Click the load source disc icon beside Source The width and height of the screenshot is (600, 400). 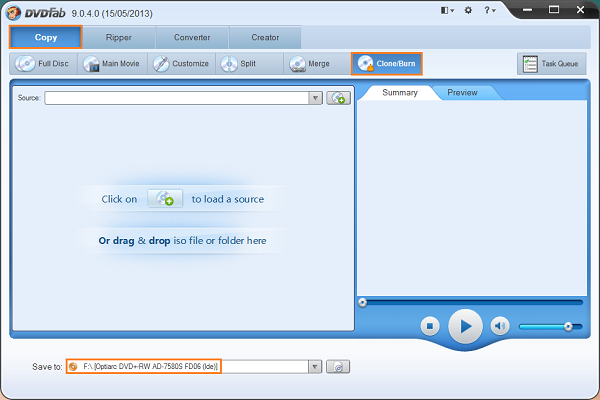coord(338,98)
